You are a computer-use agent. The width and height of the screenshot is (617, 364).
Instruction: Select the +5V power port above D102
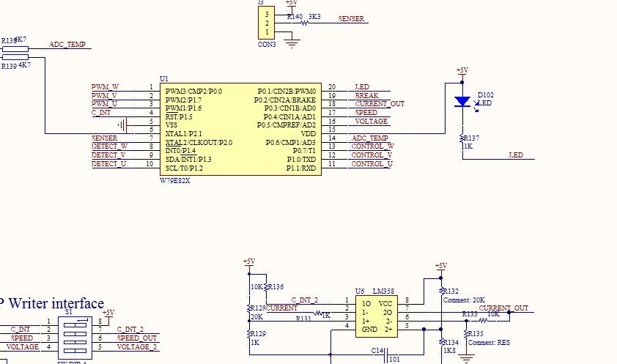pyautogui.click(x=462, y=71)
